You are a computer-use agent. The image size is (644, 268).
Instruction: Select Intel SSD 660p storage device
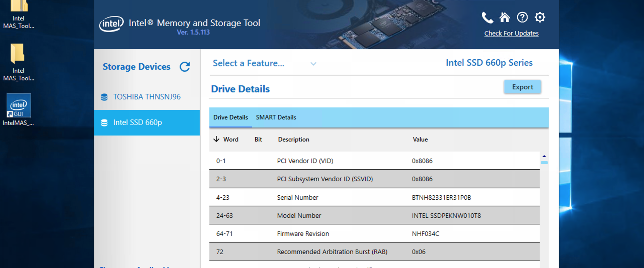[147, 123]
